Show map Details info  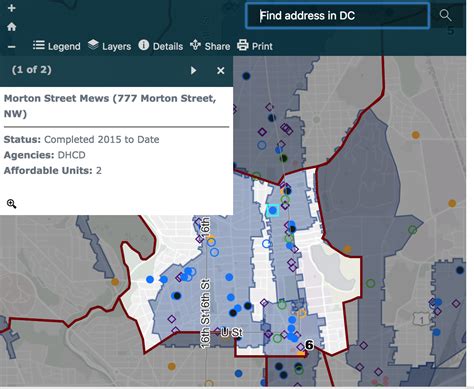[161, 45]
